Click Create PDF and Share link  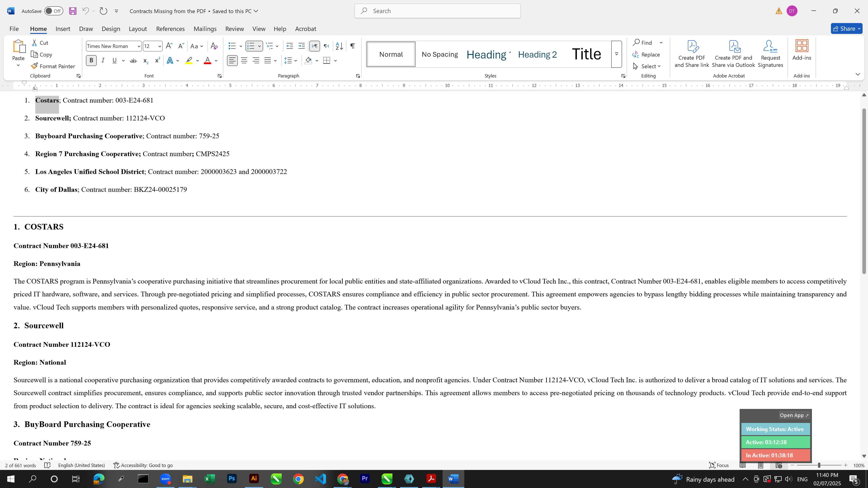(692, 54)
